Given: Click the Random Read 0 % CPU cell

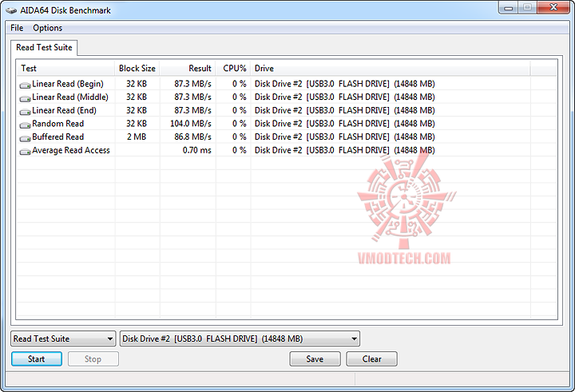Looking at the screenshot, I should 239,124.
